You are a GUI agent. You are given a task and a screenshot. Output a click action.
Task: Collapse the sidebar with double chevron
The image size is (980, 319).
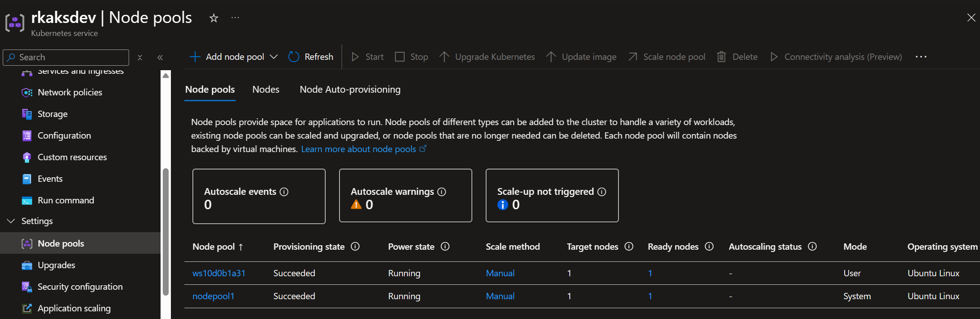point(160,57)
